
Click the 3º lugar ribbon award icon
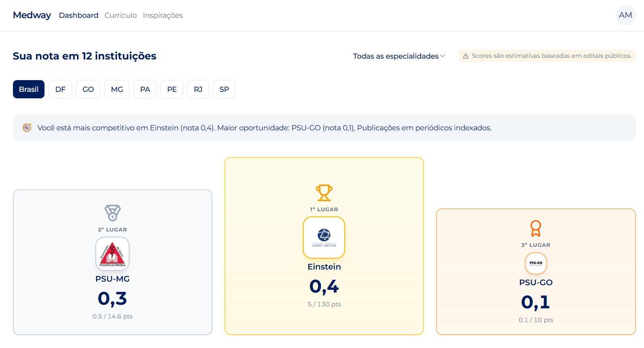(536, 228)
